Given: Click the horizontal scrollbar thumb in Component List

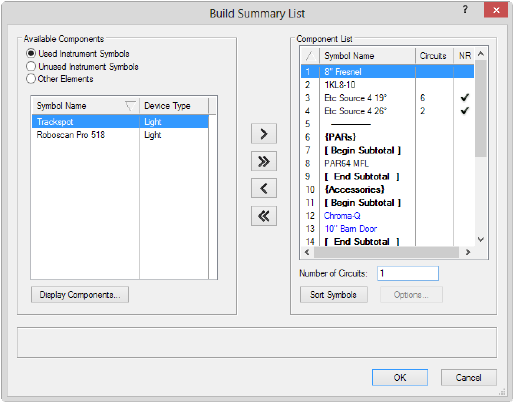Looking at the screenshot, I should coord(386,252).
